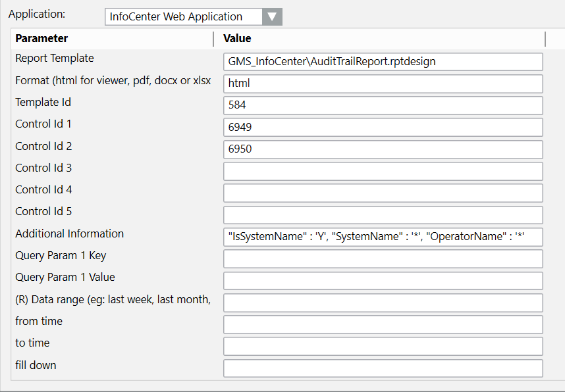Select the Control Id 2 value field

point(383,149)
